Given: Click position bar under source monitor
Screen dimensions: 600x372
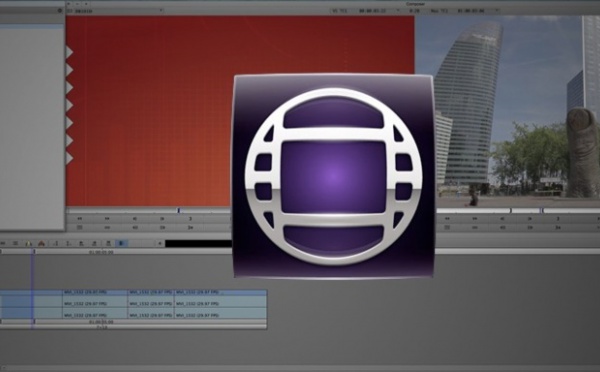Looking at the screenshot, I should pyautogui.click(x=149, y=210).
